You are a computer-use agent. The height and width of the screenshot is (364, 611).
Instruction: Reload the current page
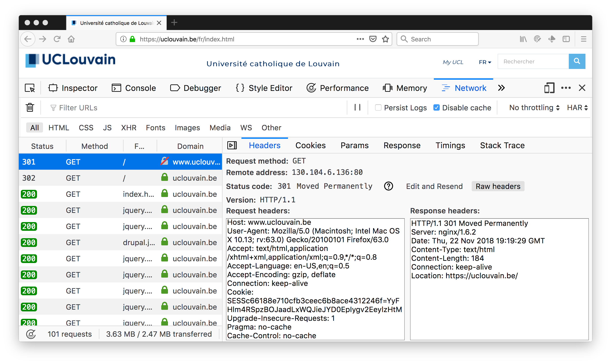point(57,39)
